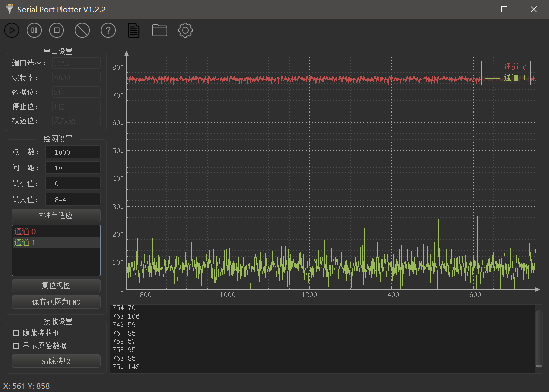The height and width of the screenshot is (392, 549).
Task: Select 通道 0 in the channel list
Action: pos(56,231)
